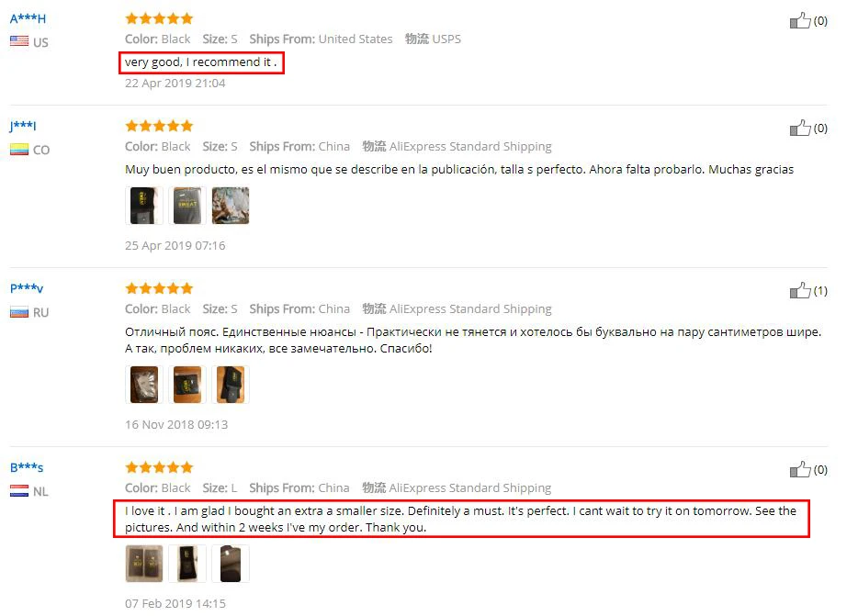Open last photo in B***s's review
The width and height of the screenshot is (858, 616).
(x=231, y=564)
